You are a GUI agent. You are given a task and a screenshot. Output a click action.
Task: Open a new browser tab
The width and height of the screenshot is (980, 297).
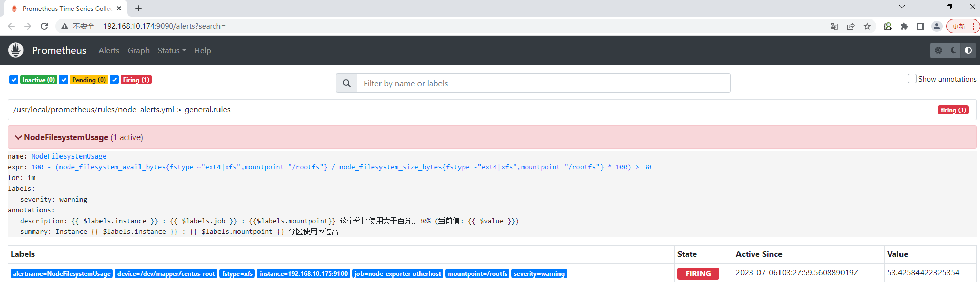(x=138, y=8)
